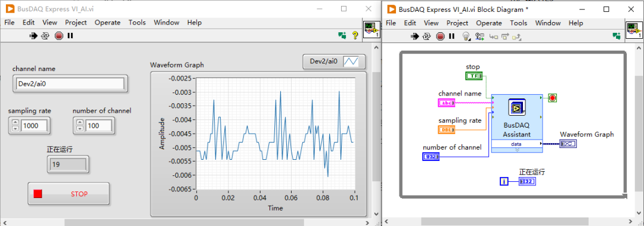Open Help menu in front panel window
This screenshot has height=226, width=644.
(194, 23)
